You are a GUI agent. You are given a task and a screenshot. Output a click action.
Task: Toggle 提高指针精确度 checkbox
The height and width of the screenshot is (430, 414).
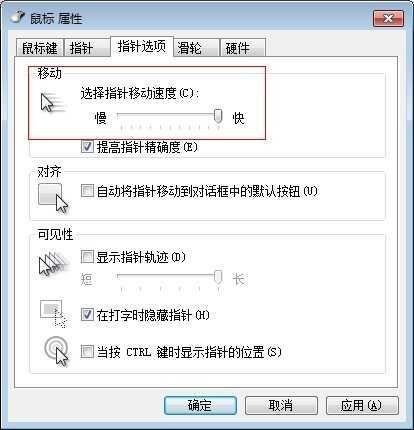click(x=87, y=147)
